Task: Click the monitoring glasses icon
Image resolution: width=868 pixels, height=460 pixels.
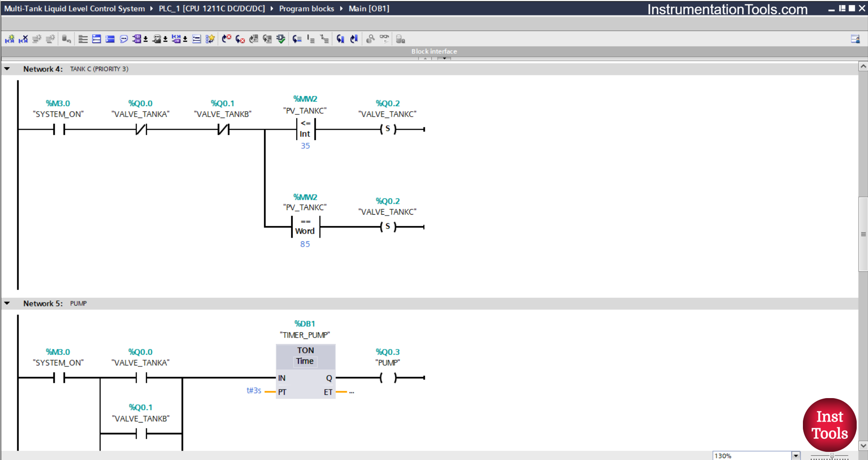Action: [x=384, y=38]
